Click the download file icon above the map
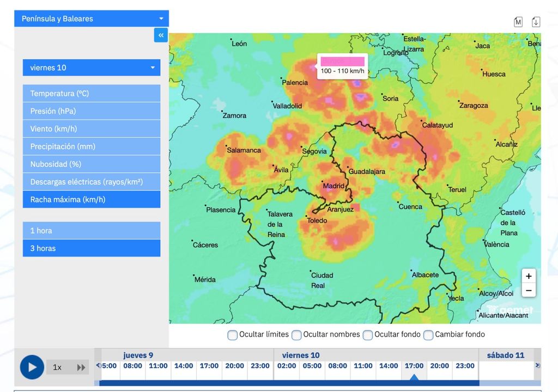The width and height of the screenshot is (558, 392). (536, 22)
